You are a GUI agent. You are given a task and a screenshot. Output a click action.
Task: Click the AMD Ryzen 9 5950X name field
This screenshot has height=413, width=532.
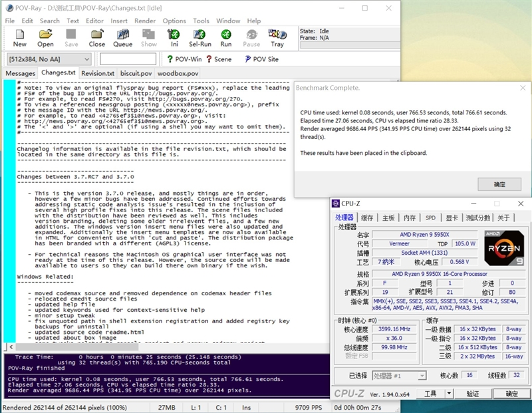(x=424, y=235)
